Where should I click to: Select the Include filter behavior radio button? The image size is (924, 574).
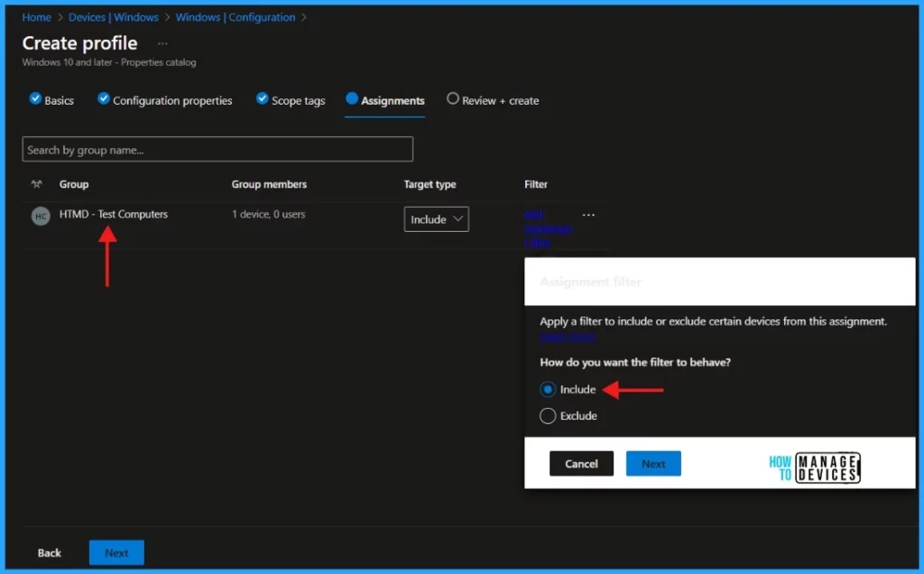(548, 390)
